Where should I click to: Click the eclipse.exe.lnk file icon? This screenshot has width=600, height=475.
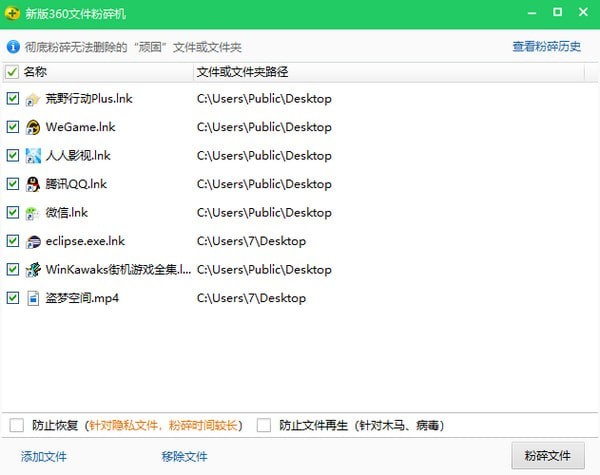[33, 241]
